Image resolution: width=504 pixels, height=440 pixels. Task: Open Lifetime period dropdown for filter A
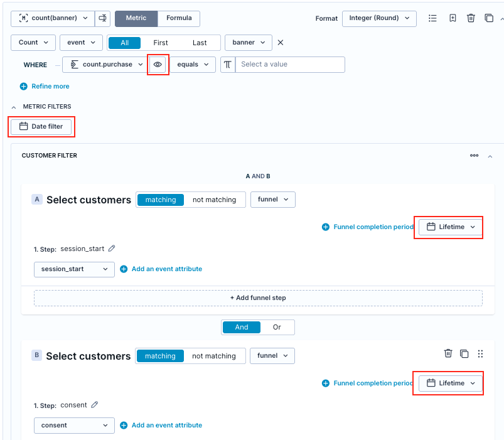[450, 227]
